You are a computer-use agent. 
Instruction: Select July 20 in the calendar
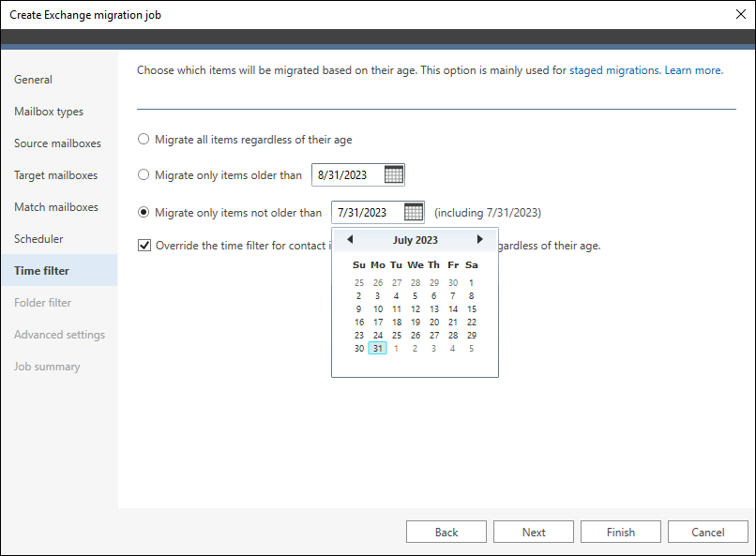pyautogui.click(x=434, y=322)
